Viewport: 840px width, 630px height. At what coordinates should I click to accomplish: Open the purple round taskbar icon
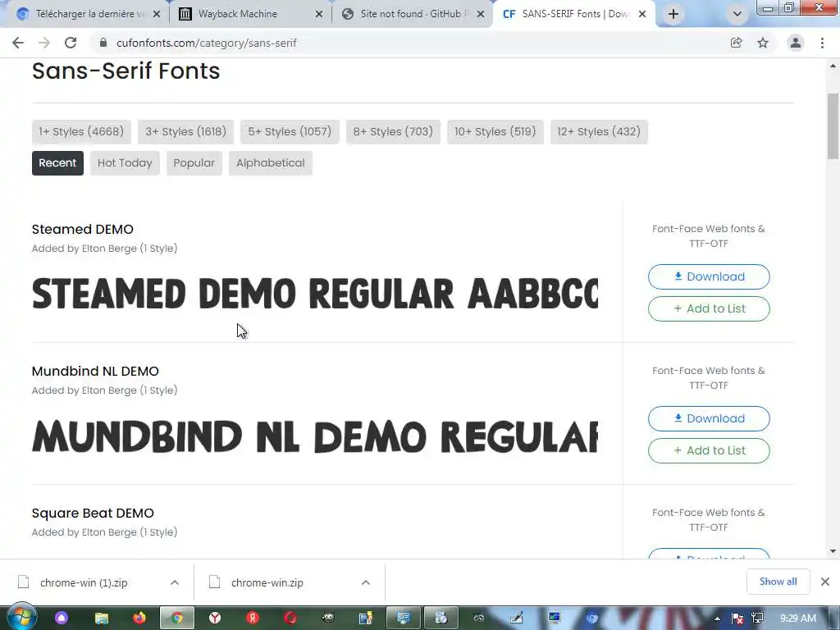pyautogui.click(x=62, y=619)
